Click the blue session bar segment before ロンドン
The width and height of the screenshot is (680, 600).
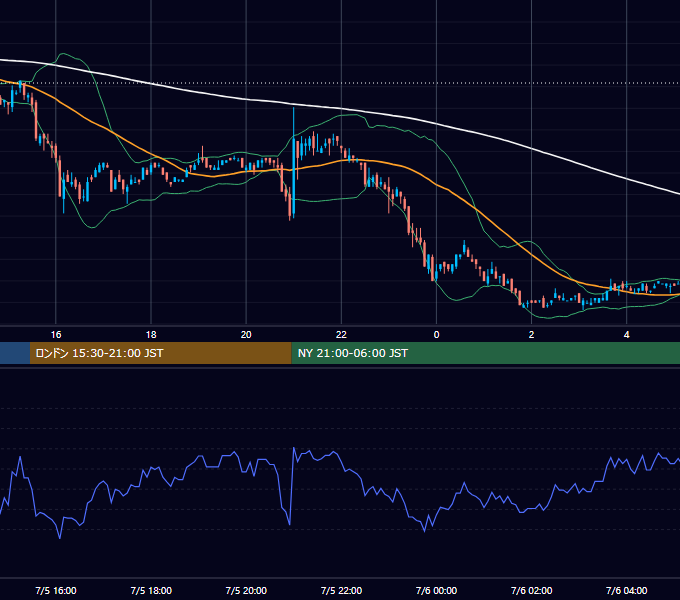coord(15,353)
